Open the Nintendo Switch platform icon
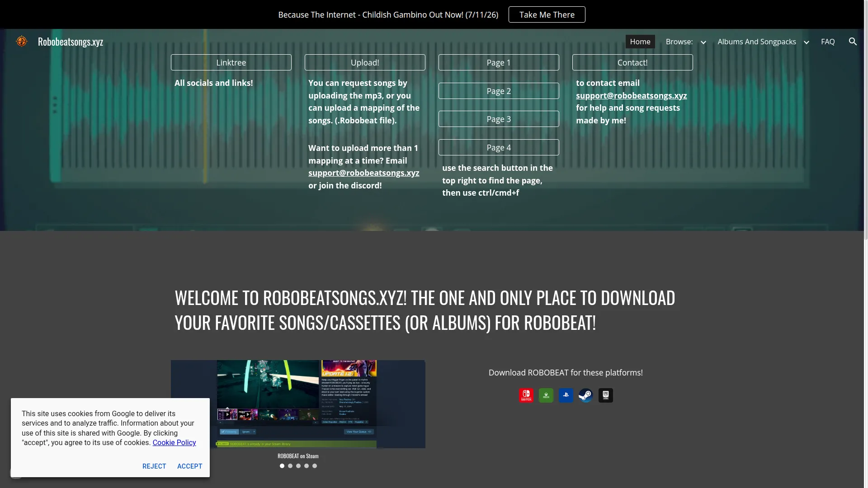The width and height of the screenshot is (868, 488). (x=526, y=395)
